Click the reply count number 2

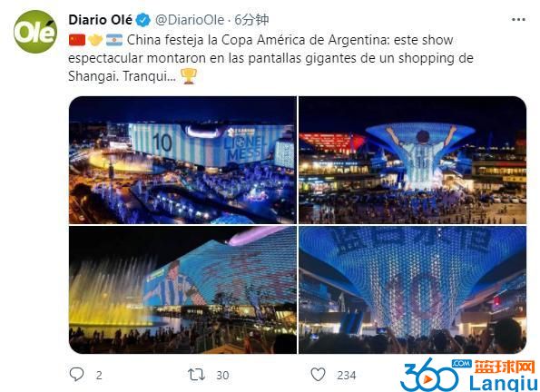(99, 375)
